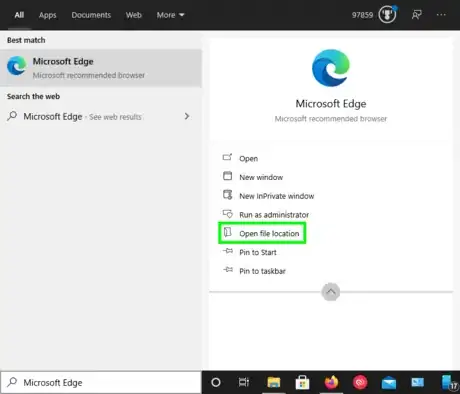Click Open in the actions list

pyautogui.click(x=248, y=159)
